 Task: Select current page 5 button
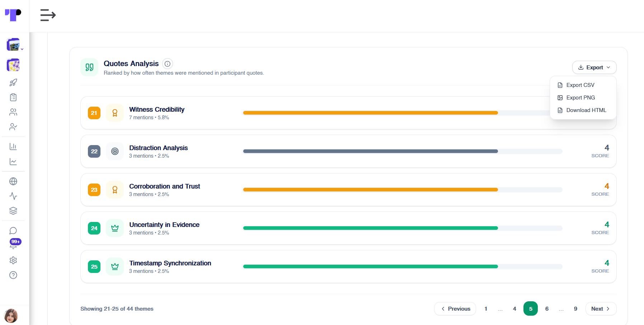pyautogui.click(x=531, y=308)
